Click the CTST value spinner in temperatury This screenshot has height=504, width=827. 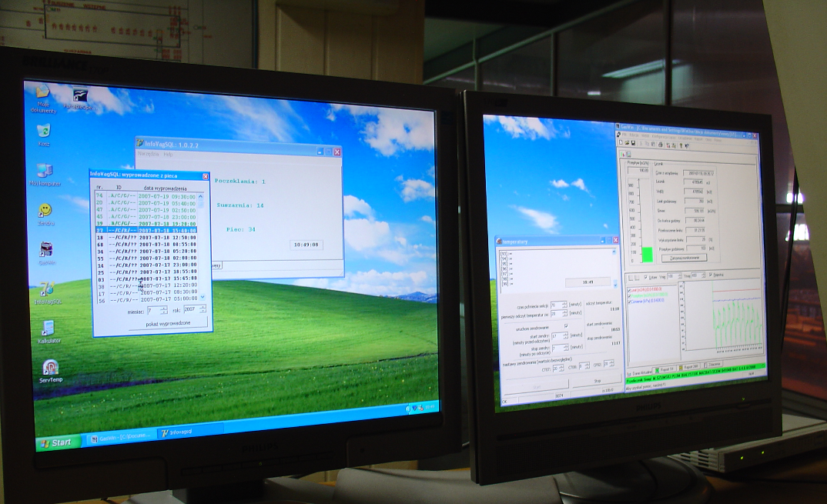(x=561, y=369)
